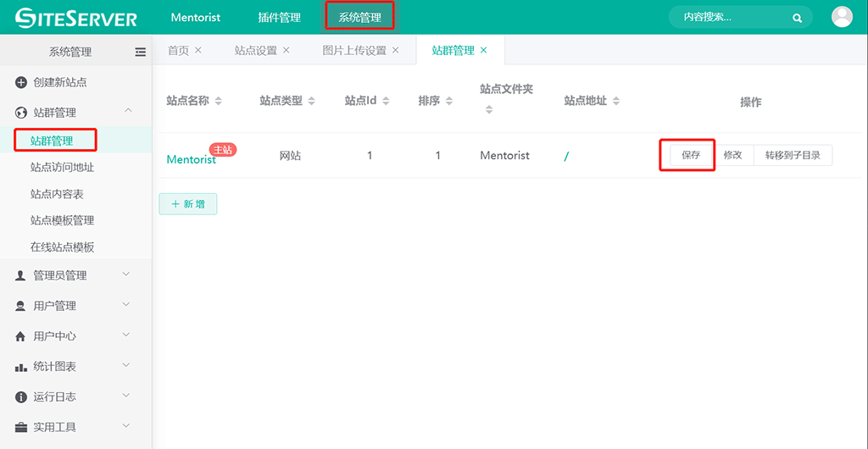The width and height of the screenshot is (868, 449).
Task: Click the 新增 button
Action: click(x=188, y=204)
